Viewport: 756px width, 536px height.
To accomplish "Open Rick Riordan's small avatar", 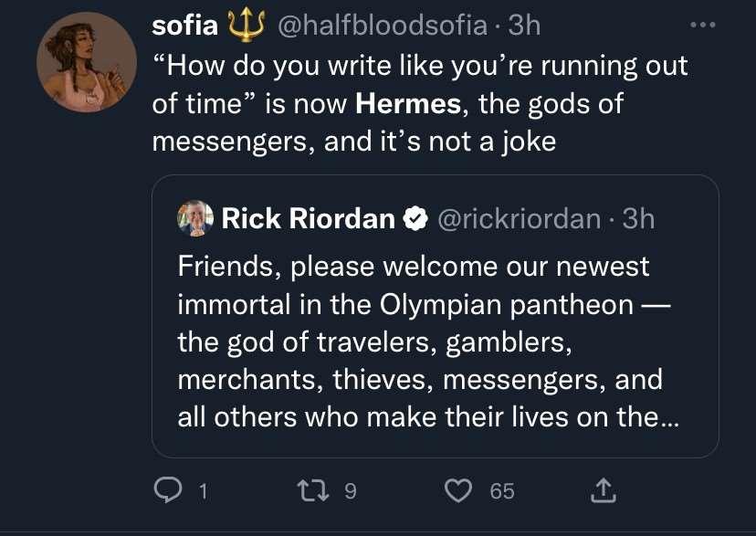I will click(195, 218).
